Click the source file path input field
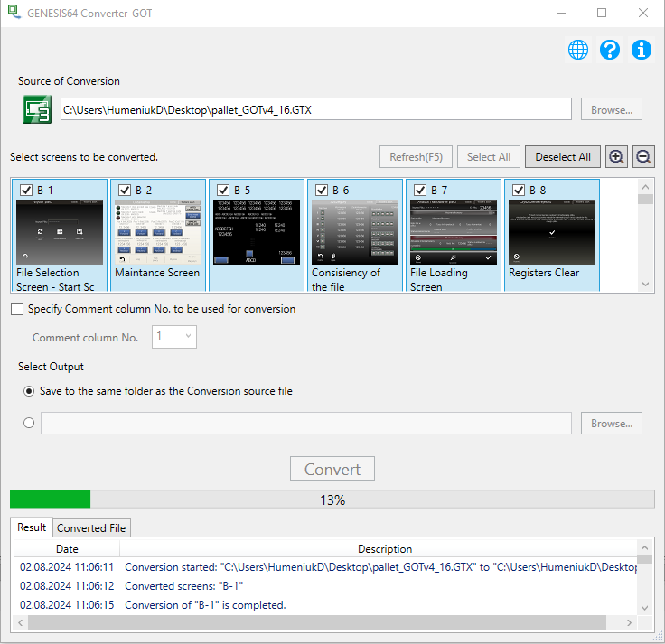The height and width of the screenshot is (644, 665). click(x=315, y=109)
